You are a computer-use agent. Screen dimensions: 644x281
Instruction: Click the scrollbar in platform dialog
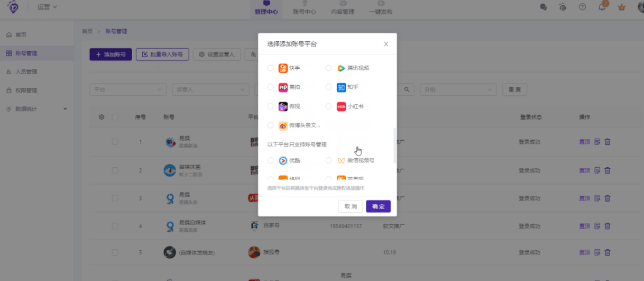coord(394,146)
